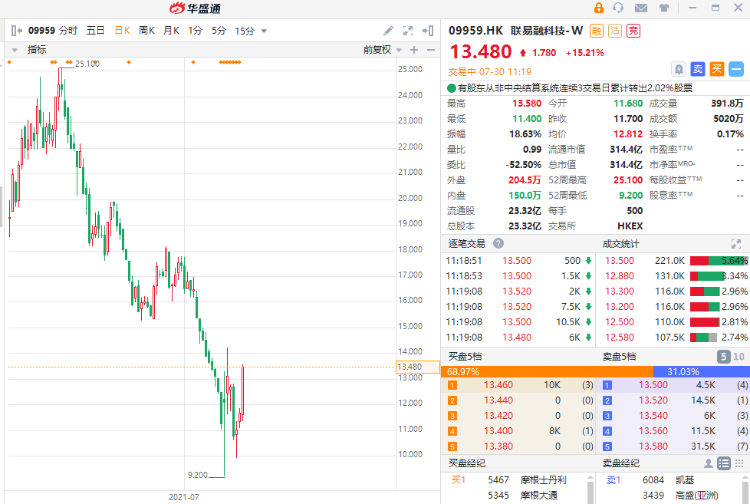
Task: Open the messages envelope icon
Action: pos(641,8)
